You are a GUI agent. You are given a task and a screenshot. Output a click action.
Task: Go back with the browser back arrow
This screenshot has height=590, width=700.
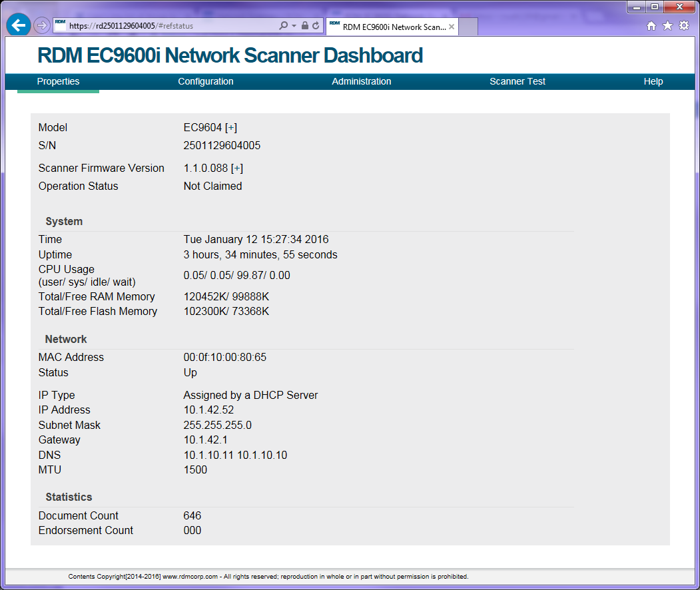pos(19,25)
